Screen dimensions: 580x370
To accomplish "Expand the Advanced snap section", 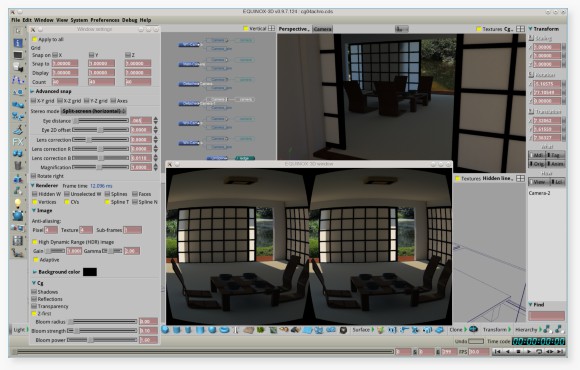I will [32, 91].
